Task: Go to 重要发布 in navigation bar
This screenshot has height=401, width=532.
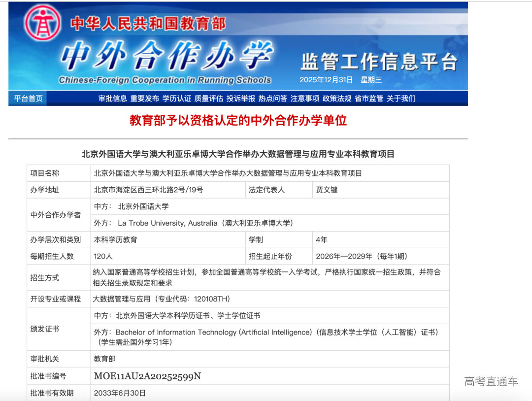Action: (x=145, y=99)
